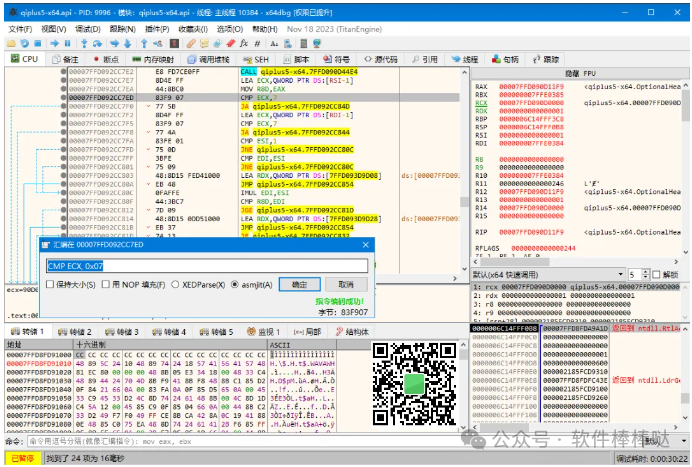The height and width of the screenshot is (467, 692).
Task: Open comments via the yellow note icon
Action: pos(204,44)
